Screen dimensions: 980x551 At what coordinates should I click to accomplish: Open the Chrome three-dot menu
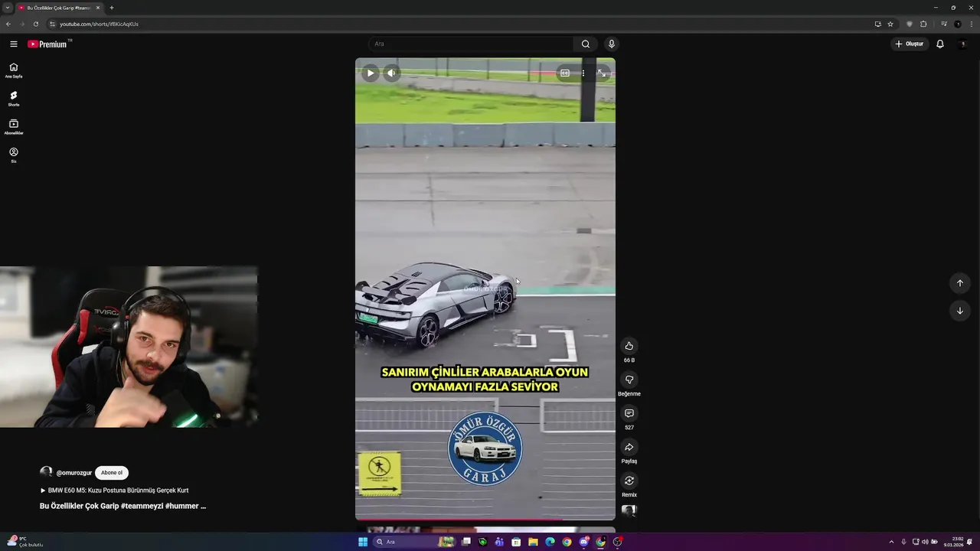pos(972,24)
